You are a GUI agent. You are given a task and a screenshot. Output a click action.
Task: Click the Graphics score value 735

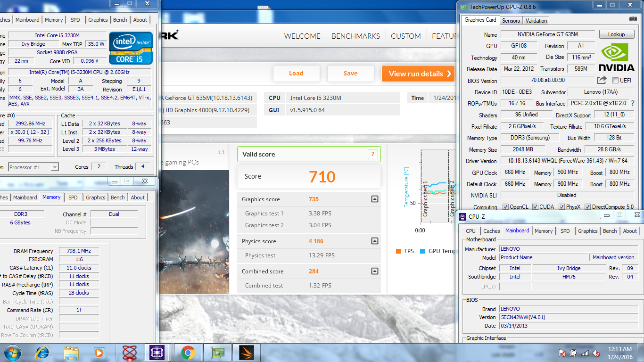click(314, 199)
